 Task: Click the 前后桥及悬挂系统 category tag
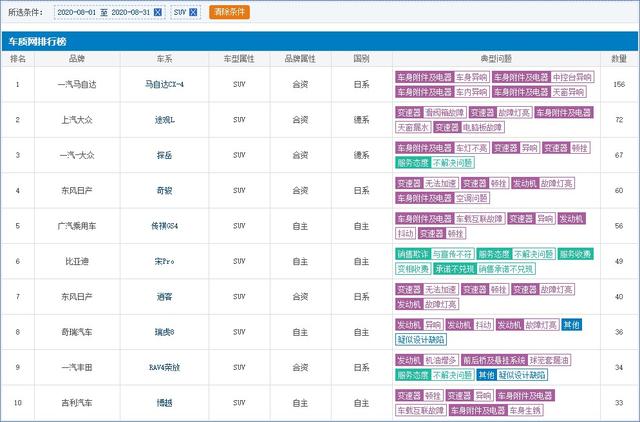pyautogui.click(x=494, y=360)
